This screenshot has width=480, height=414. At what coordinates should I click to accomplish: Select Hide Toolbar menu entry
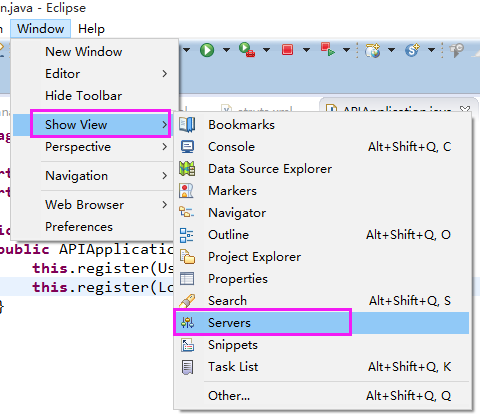click(84, 96)
